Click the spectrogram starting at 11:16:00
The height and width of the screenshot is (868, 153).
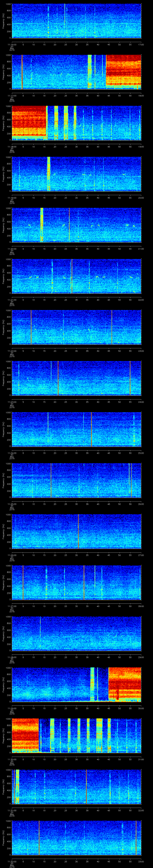pyautogui.click(x=76, y=21)
